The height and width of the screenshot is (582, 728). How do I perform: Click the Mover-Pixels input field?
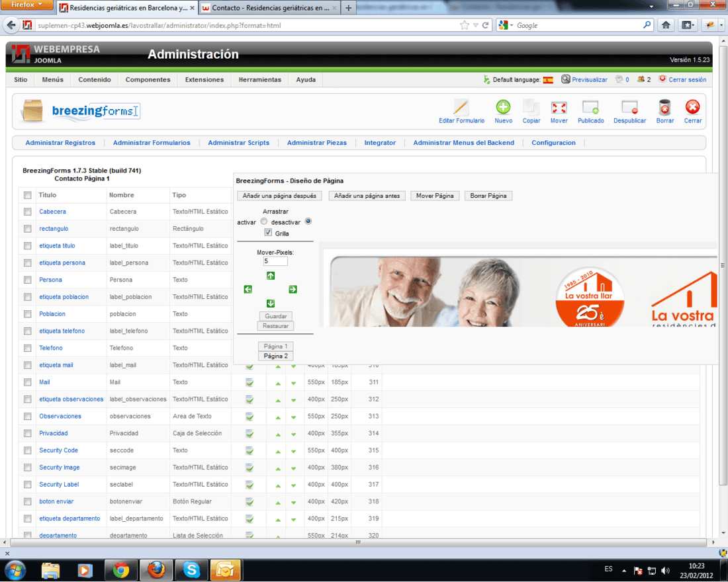pos(275,261)
